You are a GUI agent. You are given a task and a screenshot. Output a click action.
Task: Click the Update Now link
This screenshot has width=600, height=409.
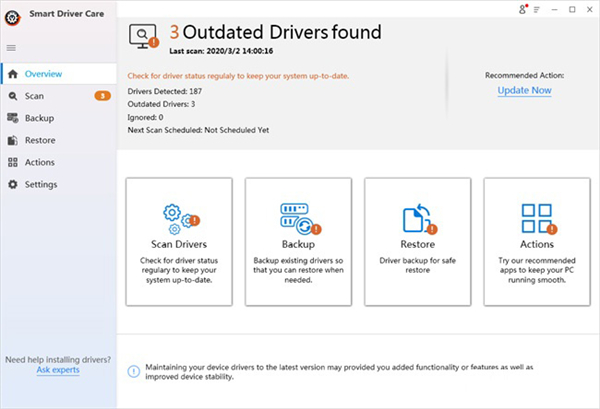(525, 91)
